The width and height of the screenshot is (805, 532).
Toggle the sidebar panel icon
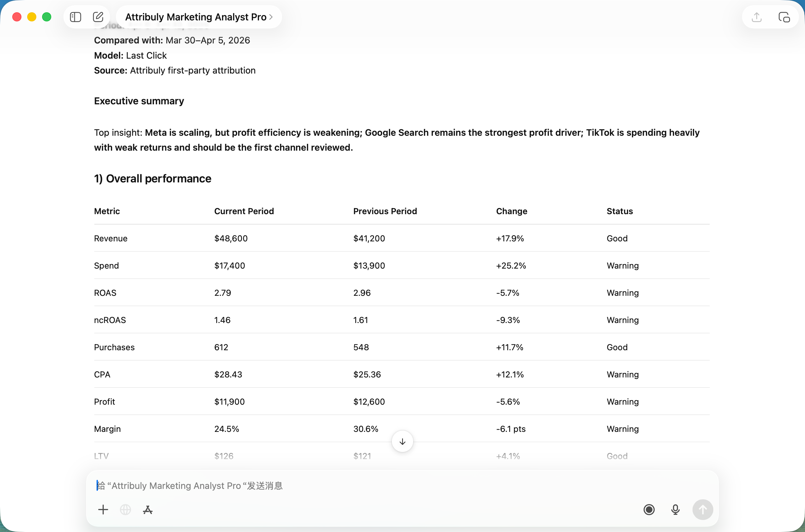[x=75, y=17]
